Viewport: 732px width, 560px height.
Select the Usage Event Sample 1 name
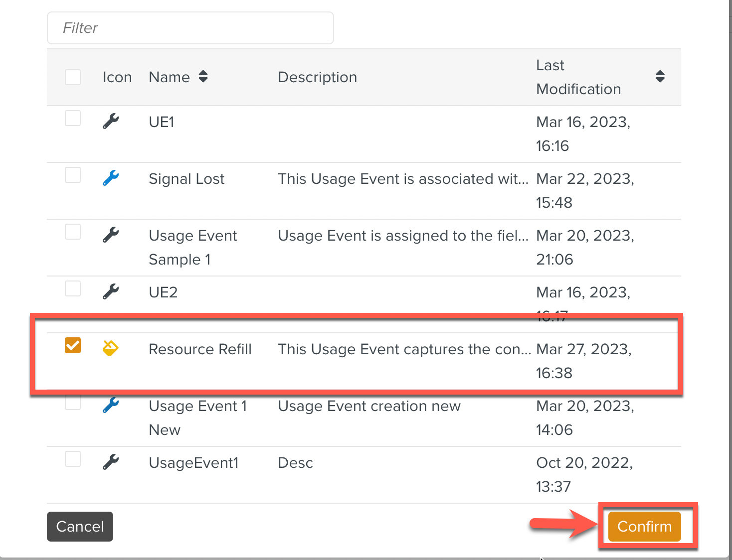pyautogui.click(x=192, y=247)
